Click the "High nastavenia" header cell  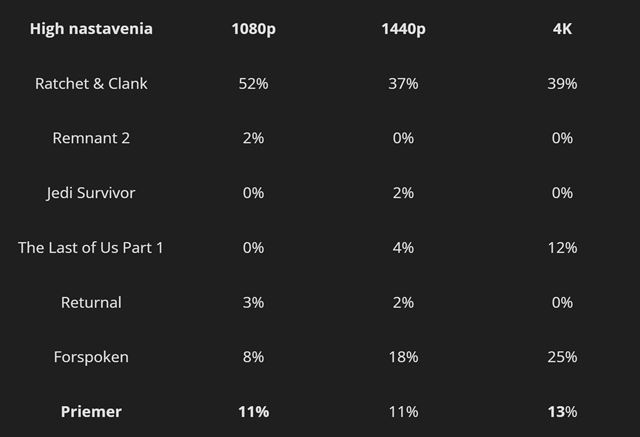pyautogui.click(x=91, y=29)
